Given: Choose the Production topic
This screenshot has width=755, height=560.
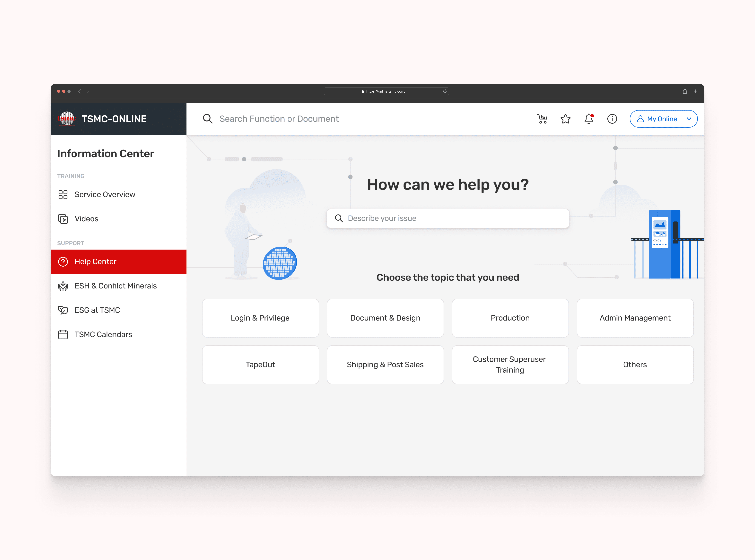Looking at the screenshot, I should click(510, 318).
